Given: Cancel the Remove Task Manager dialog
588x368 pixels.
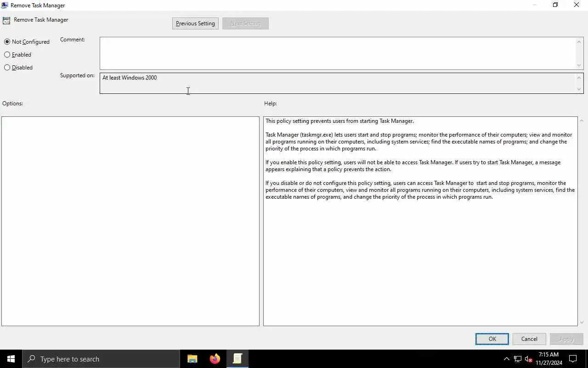Looking at the screenshot, I should [x=529, y=339].
